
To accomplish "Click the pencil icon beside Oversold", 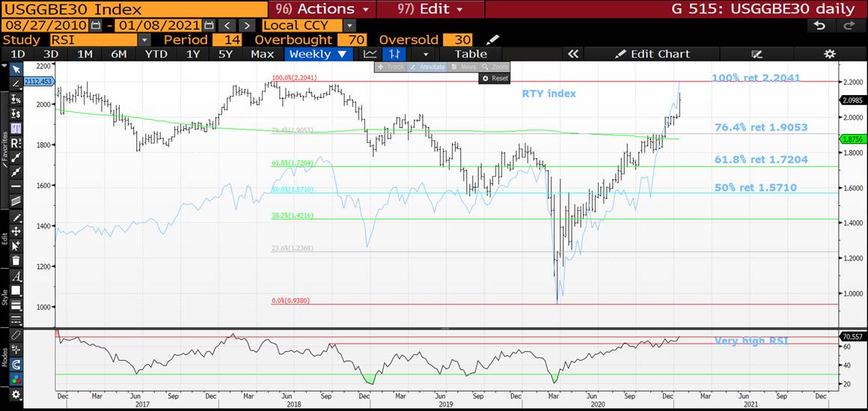I will [x=492, y=40].
